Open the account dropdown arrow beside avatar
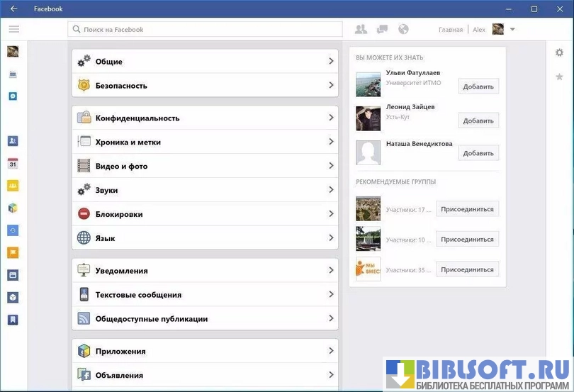The width and height of the screenshot is (574, 392). pos(512,30)
